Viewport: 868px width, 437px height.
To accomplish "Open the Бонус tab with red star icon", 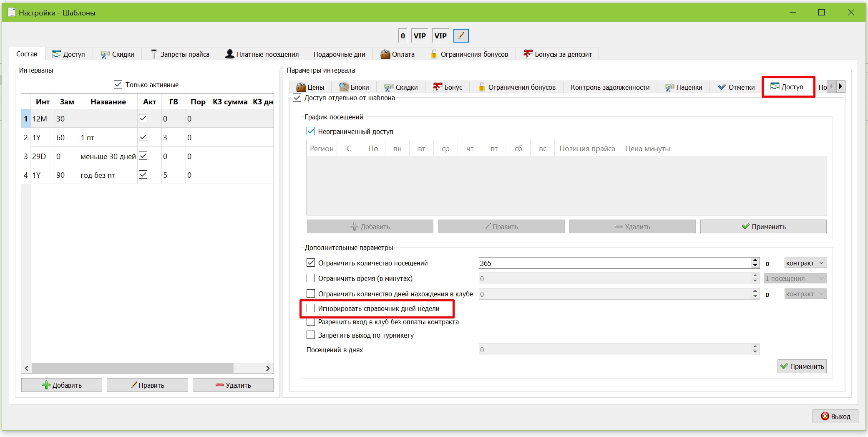I will tap(448, 87).
